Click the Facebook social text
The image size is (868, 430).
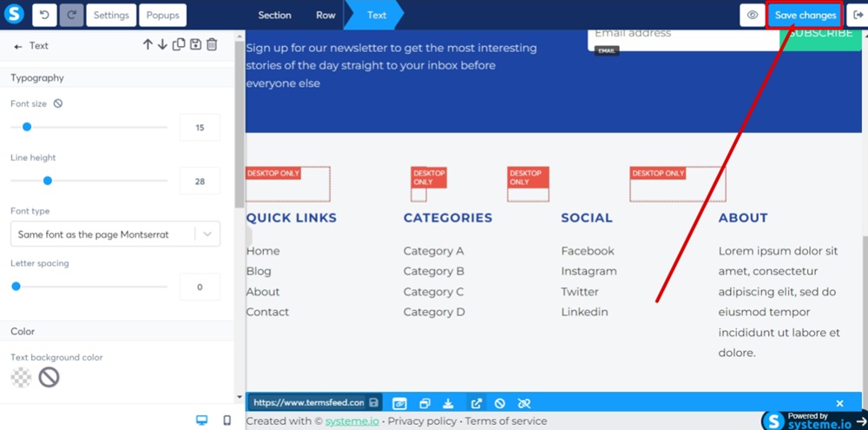click(x=588, y=251)
